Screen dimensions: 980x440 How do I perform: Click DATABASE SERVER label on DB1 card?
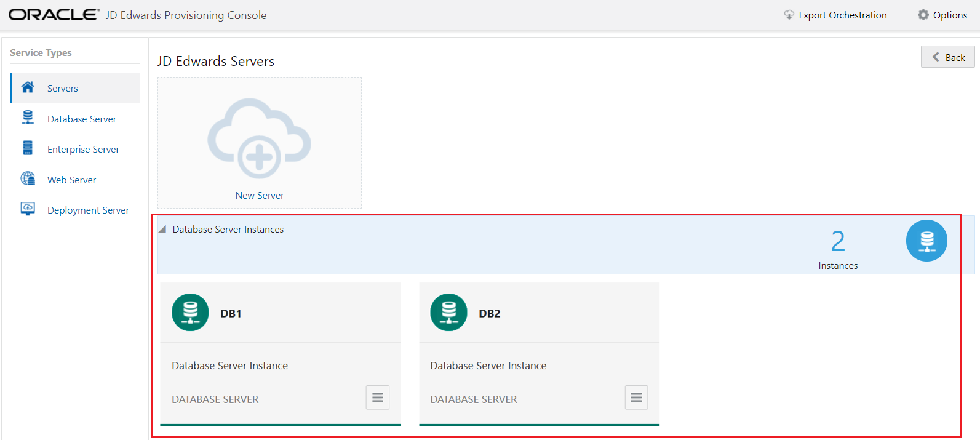click(215, 399)
